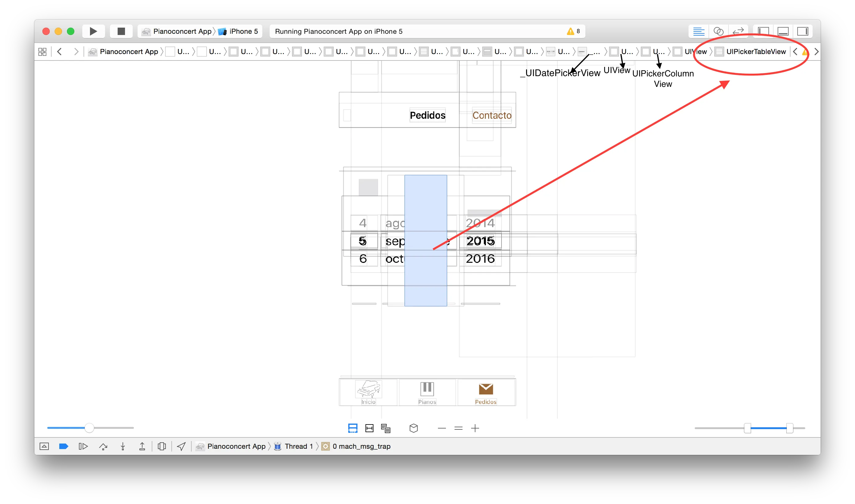The width and height of the screenshot is (855, 504).
Task: Toggle the breakpoints activation button
Action: tap(64, 446)
